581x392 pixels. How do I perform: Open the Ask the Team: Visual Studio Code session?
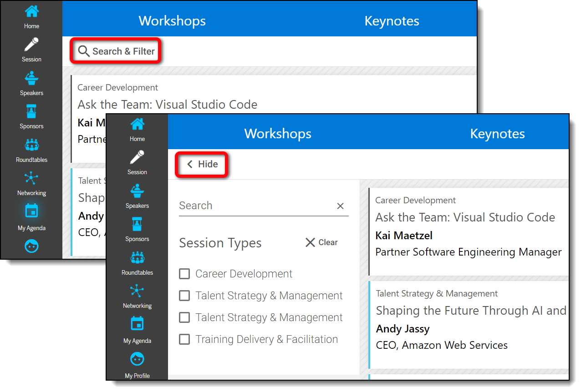465,217
